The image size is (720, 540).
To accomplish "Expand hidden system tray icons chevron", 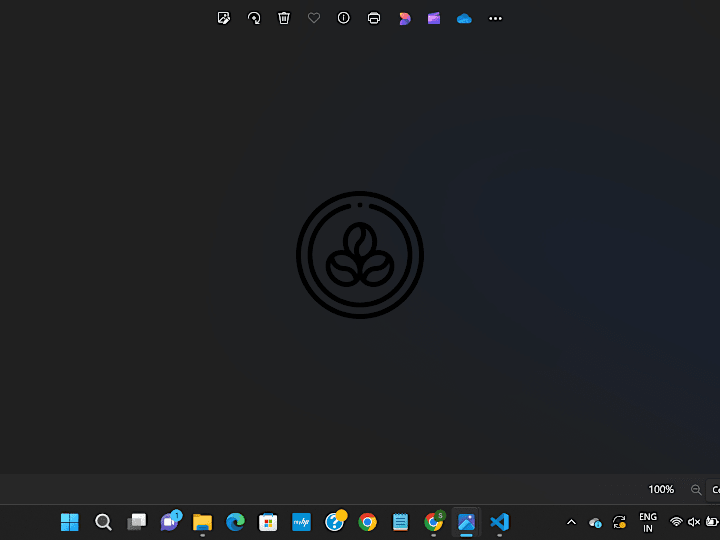I will (x=571, y=522).
